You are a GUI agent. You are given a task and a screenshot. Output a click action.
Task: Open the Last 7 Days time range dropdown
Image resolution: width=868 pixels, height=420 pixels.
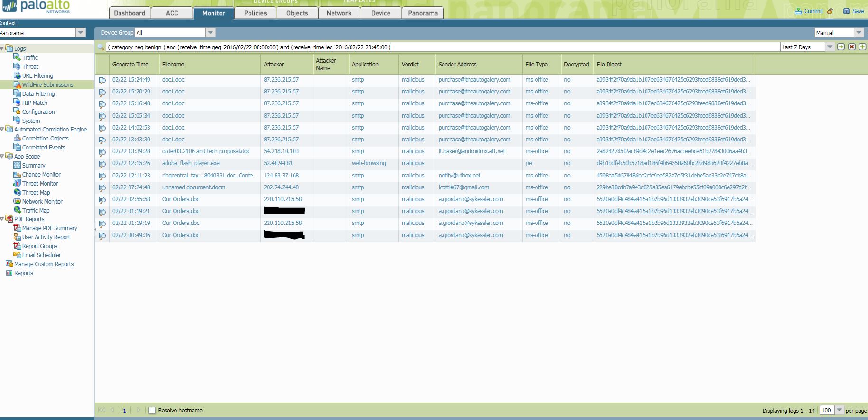point(830,47)
